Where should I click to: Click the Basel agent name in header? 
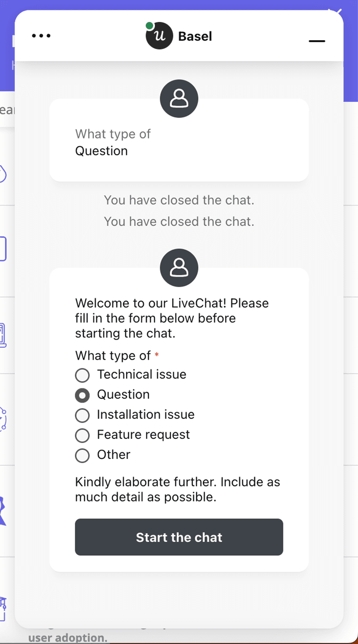[x=195, y=36]
